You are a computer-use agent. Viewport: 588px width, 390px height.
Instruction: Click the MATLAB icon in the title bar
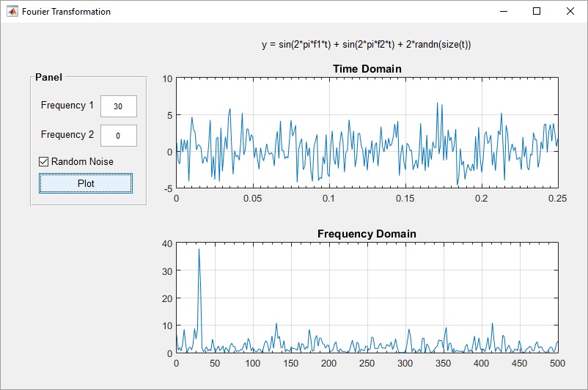click(x=12, y=12)
